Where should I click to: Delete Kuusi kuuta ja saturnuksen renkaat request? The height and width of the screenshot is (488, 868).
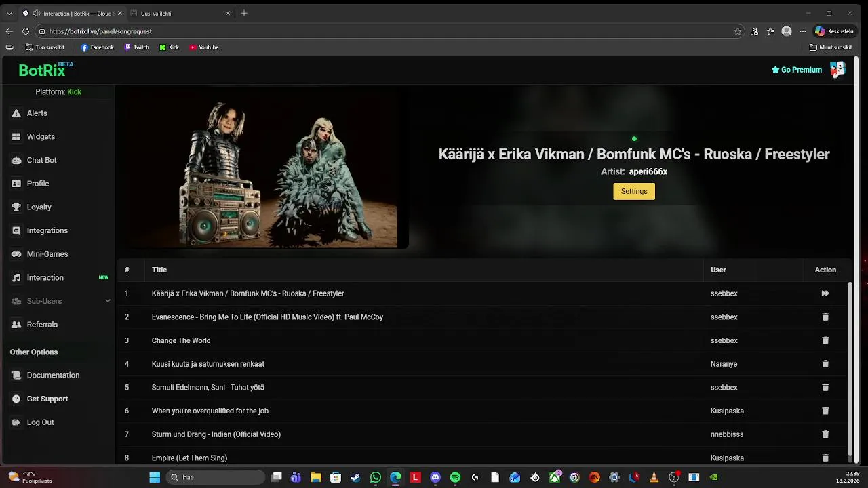pos(825,364)
